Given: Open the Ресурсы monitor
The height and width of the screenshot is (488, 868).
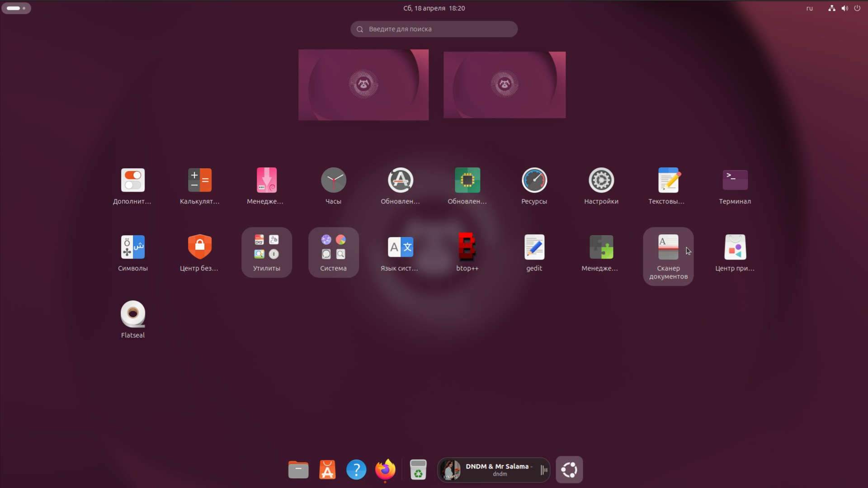Looking at the screenshot, I should (534, 180).
